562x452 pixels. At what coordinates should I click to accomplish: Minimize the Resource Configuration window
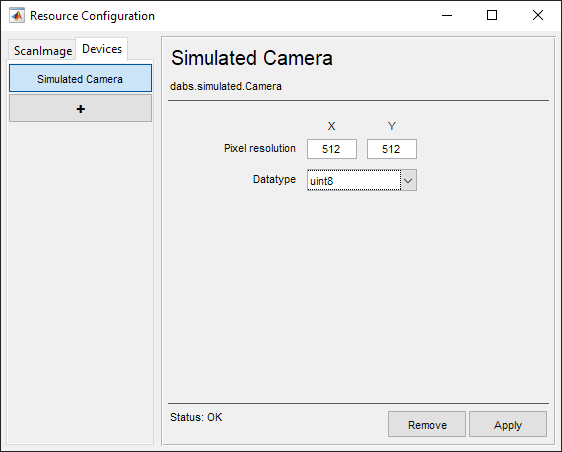pos(447,15)
